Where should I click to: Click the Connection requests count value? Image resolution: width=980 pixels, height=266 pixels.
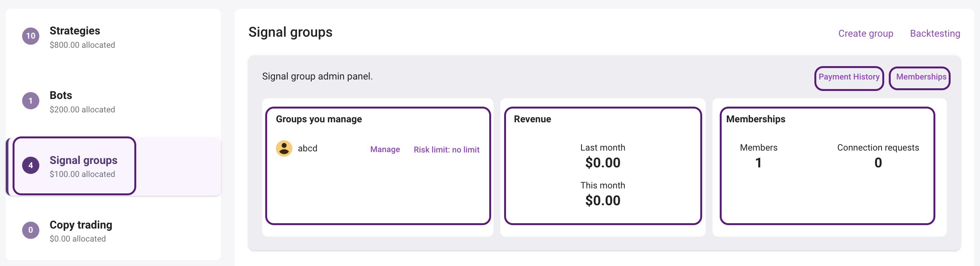(x=878, y=163)
